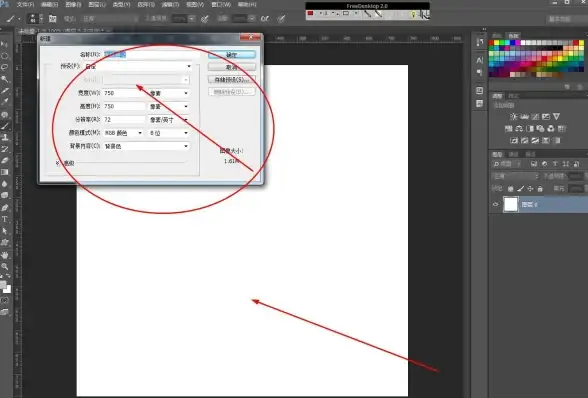Open the layer blend mode dropdown
Screen dimensions: 588x398
(x=516, y=176)
